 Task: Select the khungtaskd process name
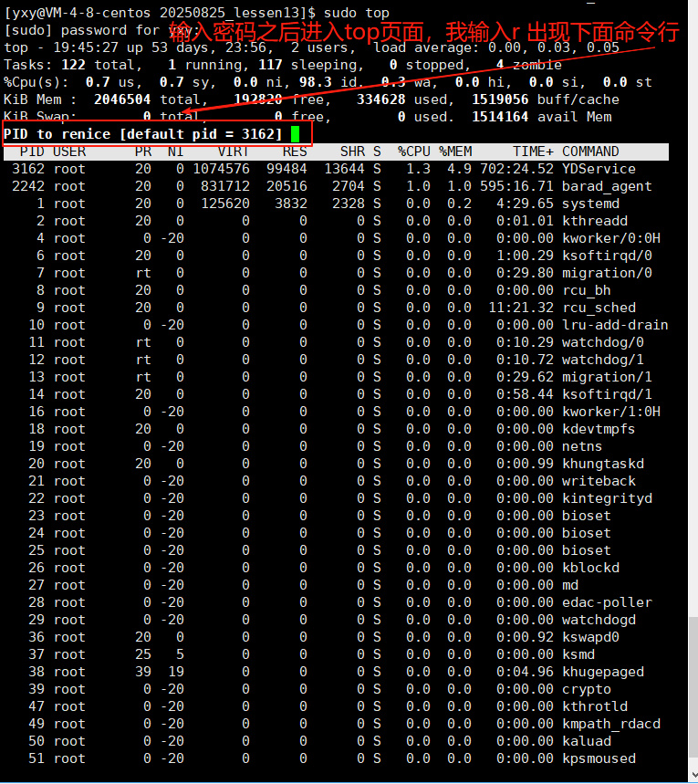tap(602, 464)
